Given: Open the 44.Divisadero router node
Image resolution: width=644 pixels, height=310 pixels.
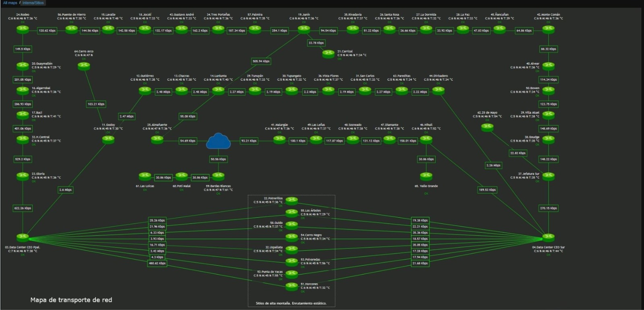Looking at the screenshot, I should [x=438, y=91].
